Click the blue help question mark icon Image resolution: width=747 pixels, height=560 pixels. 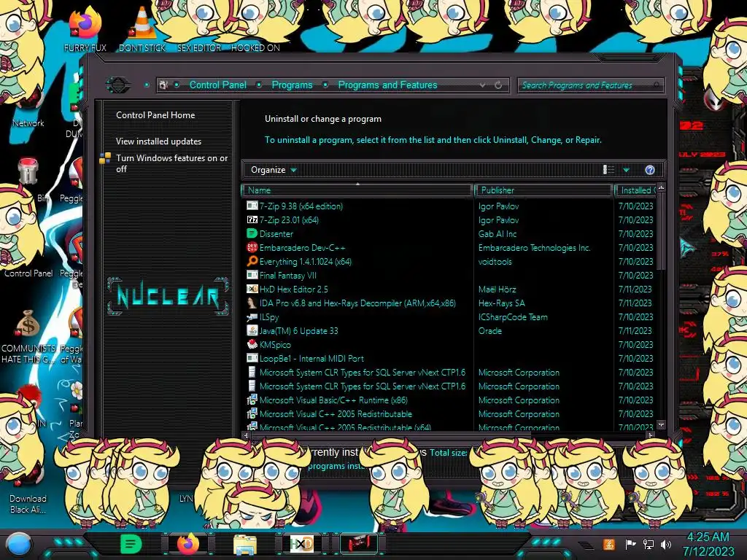click(650, 170)
